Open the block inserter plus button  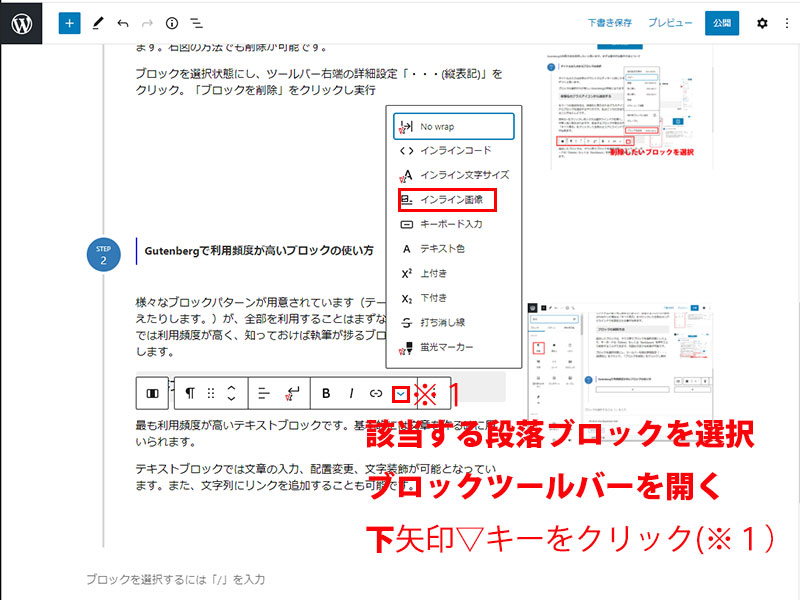tap(69, 22)
